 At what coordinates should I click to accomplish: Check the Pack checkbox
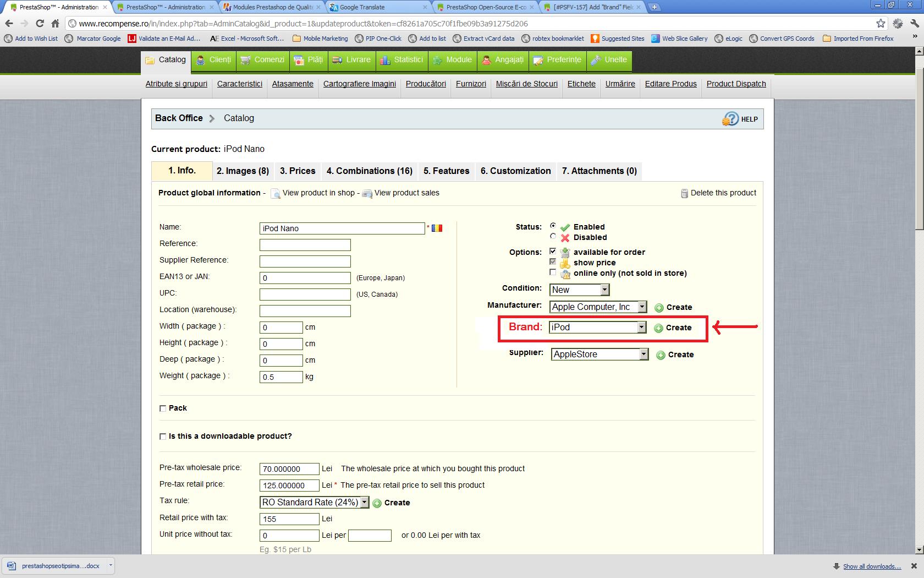(163, 408)
